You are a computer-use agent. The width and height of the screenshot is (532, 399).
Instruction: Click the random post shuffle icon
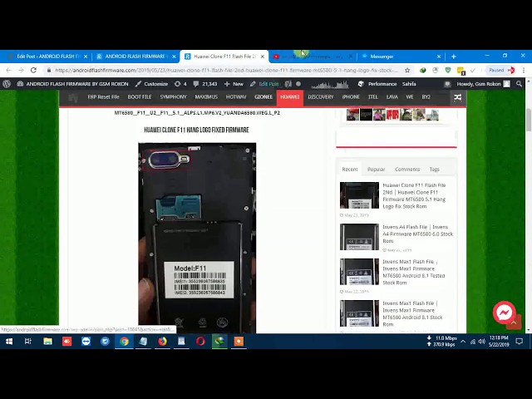click(x=458, y=98)
